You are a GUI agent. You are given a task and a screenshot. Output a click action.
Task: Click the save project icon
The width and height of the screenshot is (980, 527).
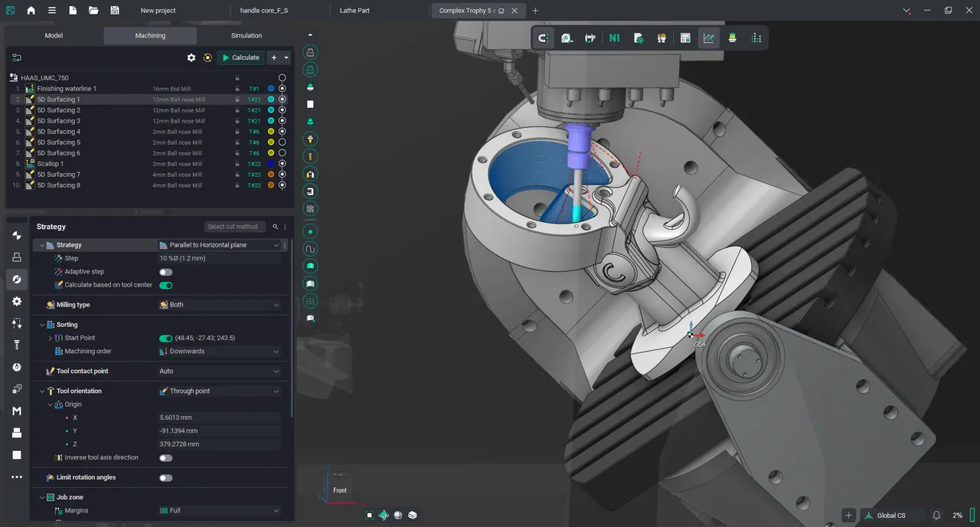[x=114, y=11]
